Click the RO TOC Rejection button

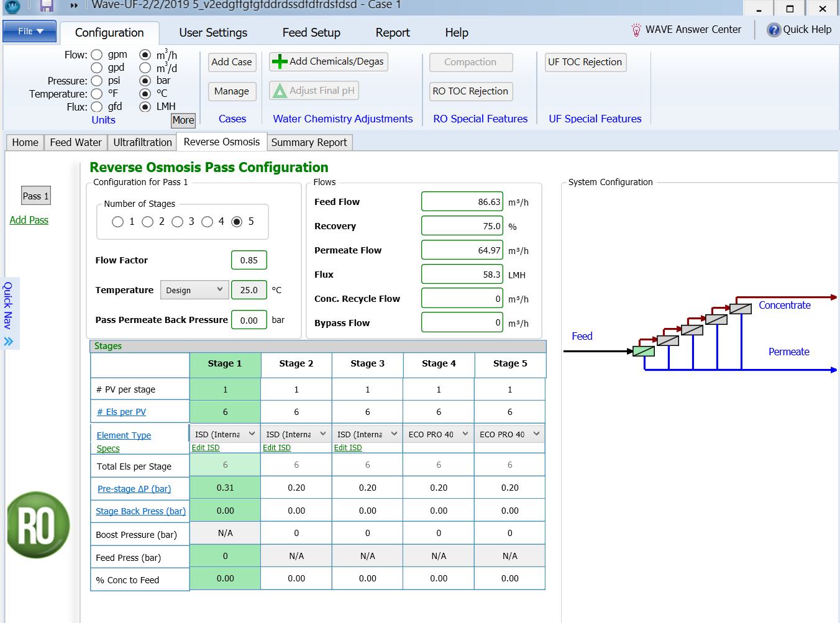[x=470, y=91]
